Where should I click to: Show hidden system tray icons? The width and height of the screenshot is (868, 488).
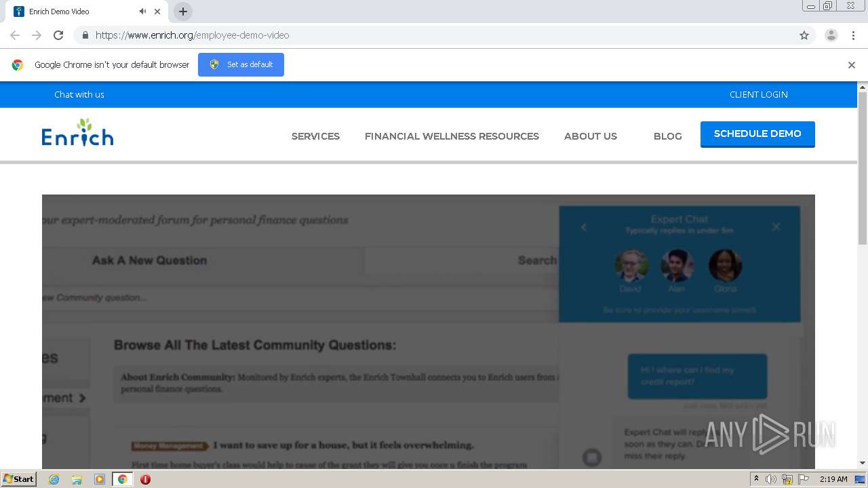pyautogui.click(x=756, y=479)
